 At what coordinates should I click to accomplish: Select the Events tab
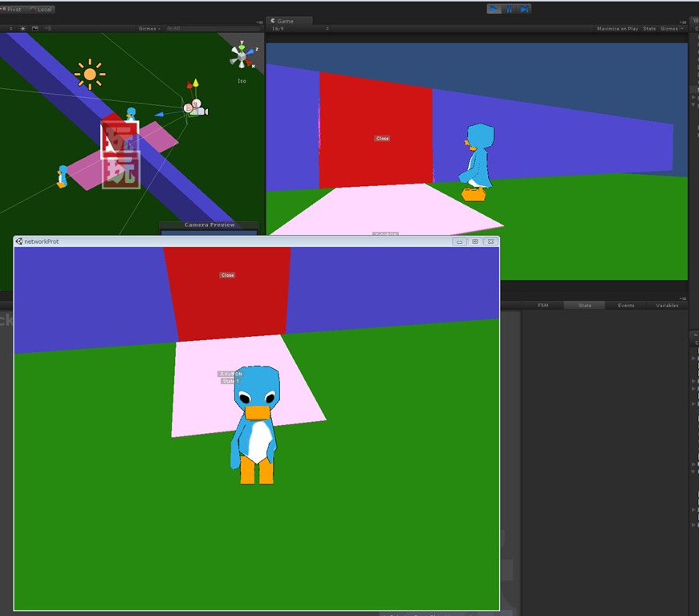626,306
